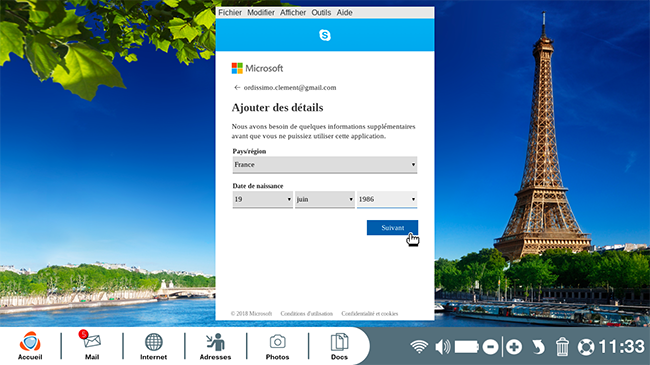
Task: Click the speaker volume icon
Action: pyautogui.click(x=443, y=347)
